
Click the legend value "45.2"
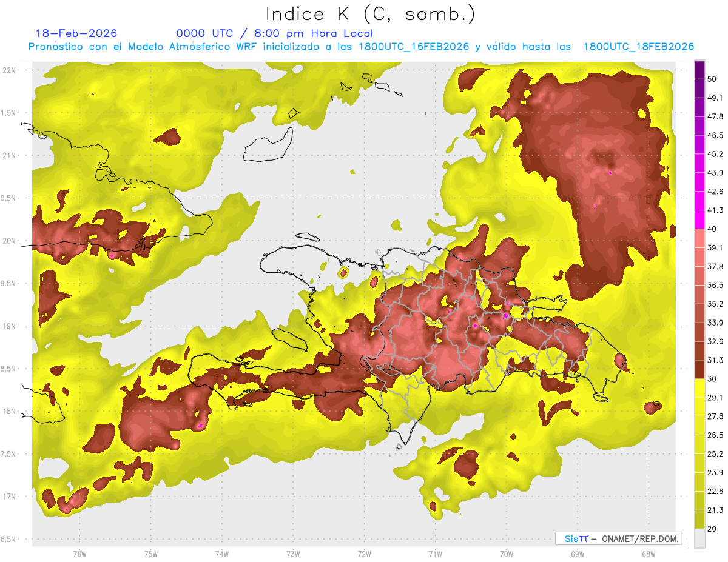coord(715,154)
